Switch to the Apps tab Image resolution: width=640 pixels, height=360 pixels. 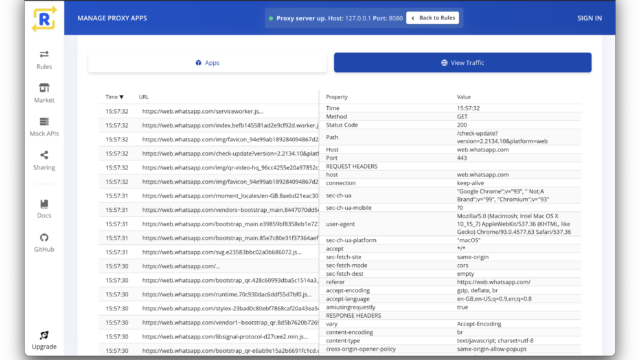207,62
